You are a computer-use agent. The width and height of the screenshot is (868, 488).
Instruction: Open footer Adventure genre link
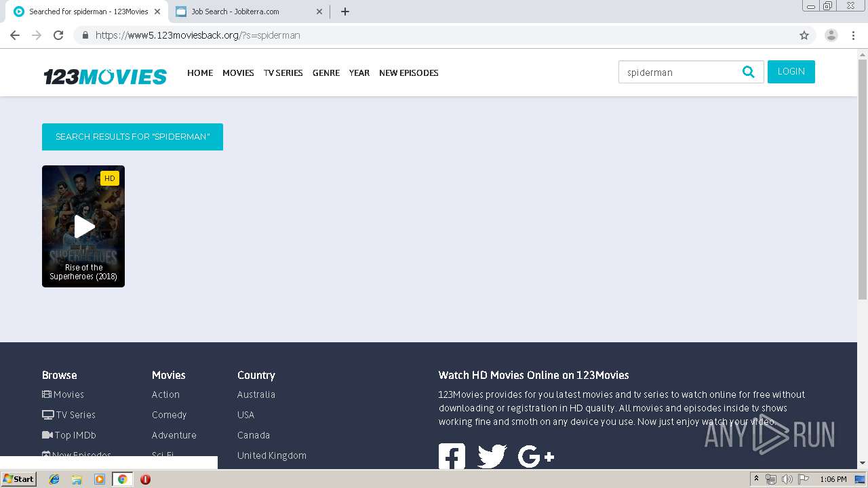tap(174, 435)
